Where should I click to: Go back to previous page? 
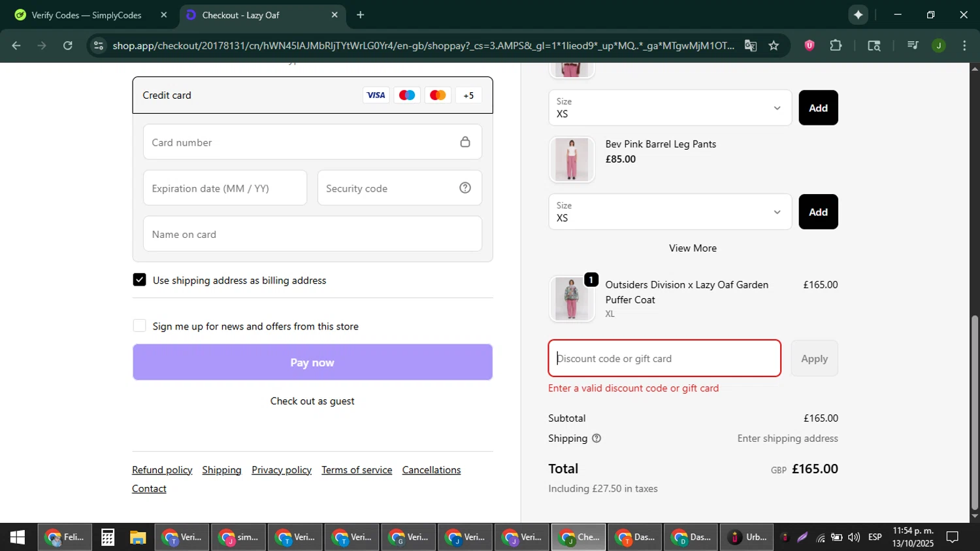point(16,45)
